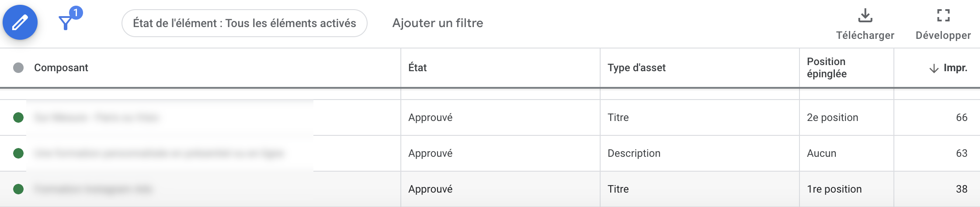980x207 pixels.
Task: Toggle green status dot of 38-impression row
Action: tap(18, 189)
